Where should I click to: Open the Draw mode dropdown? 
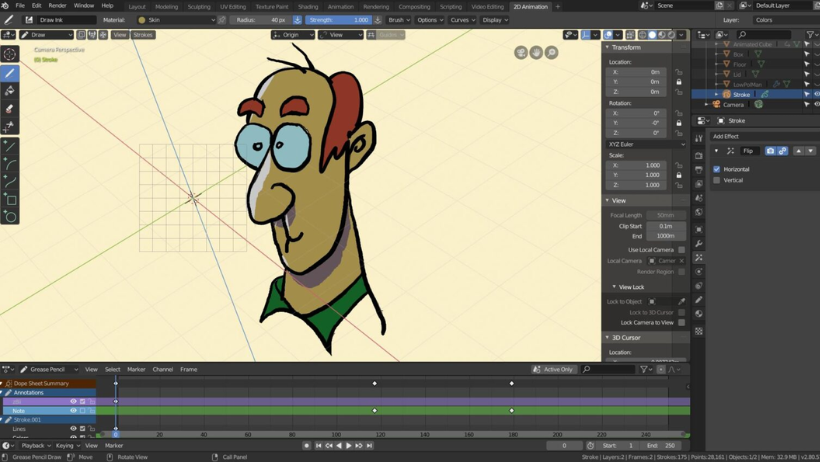click(46, 35)
